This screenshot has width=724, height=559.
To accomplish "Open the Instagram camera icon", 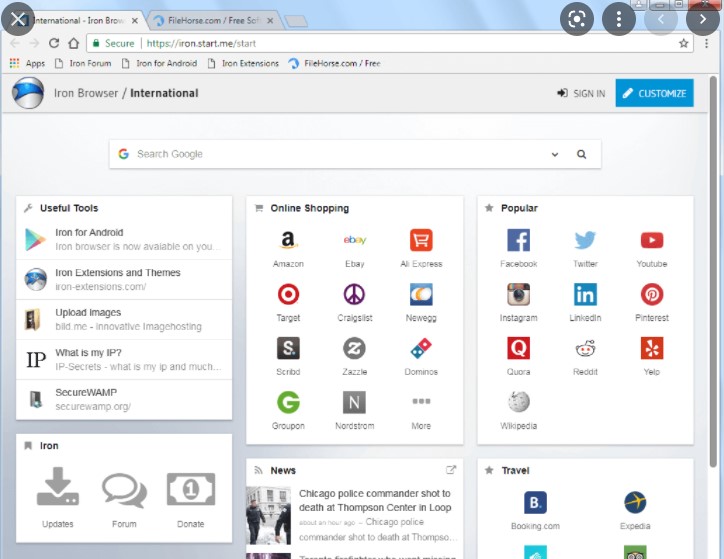I will click(x=519, y=294).
